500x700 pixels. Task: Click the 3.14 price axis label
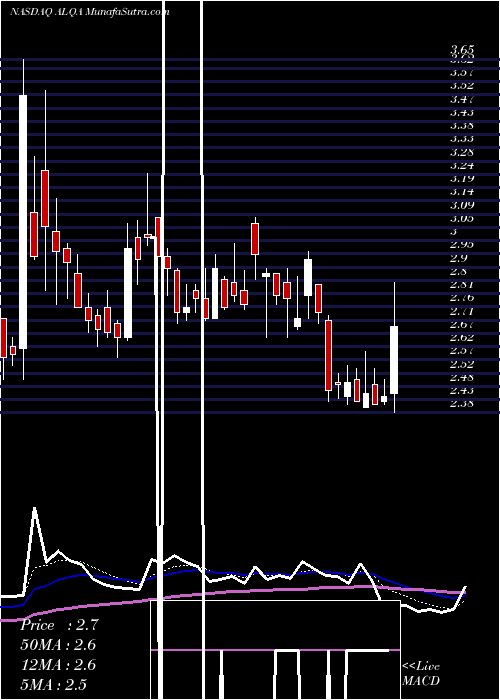[462, 192]
